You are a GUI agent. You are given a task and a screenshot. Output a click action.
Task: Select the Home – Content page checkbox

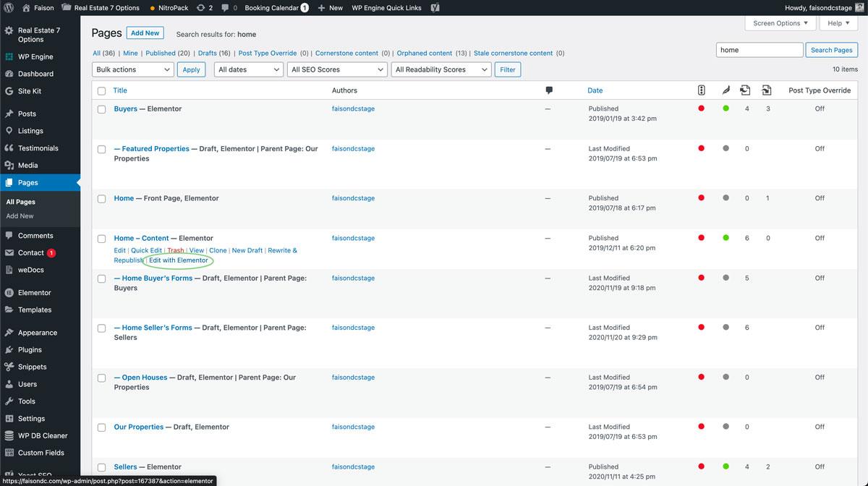click(101, 239)
